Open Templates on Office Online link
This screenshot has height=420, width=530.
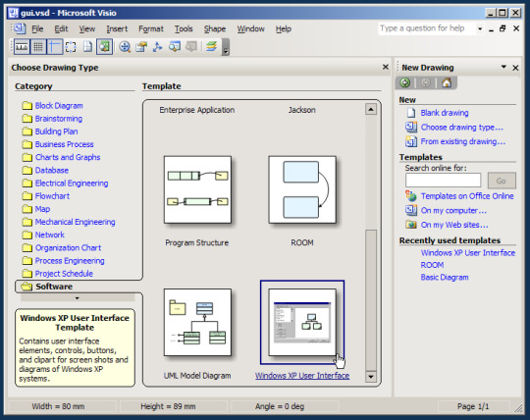tap(467, 196)
